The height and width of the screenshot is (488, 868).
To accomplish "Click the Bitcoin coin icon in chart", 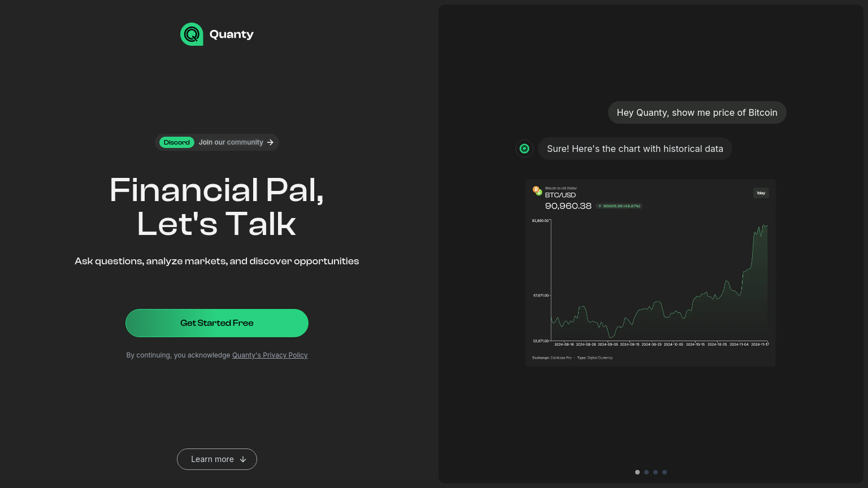I will point(536,190).
